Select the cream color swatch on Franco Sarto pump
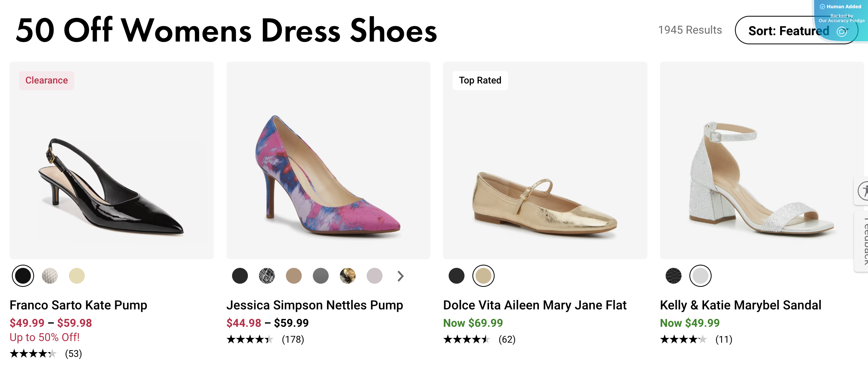 [x=77, y=275]
